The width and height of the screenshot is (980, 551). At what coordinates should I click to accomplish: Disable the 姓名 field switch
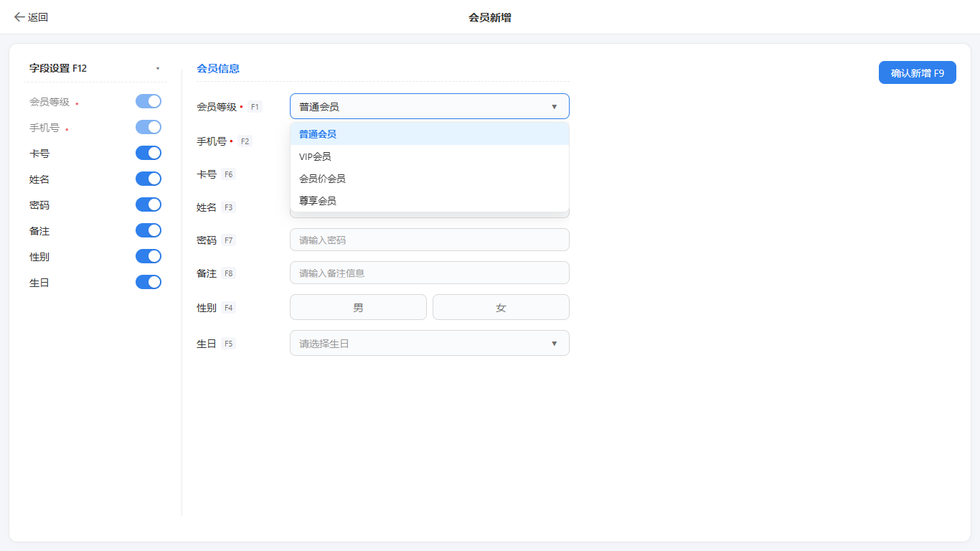pyautogui.click(x=149, y=179)
